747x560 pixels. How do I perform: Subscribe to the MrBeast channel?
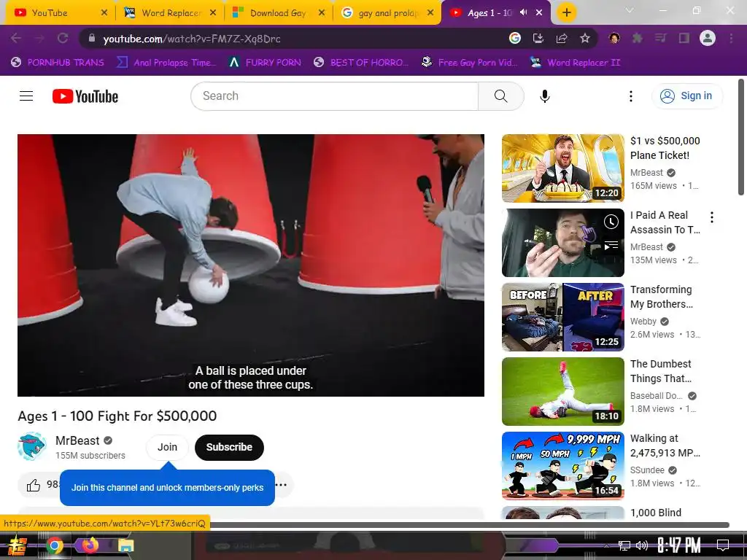tap(229, 447)
